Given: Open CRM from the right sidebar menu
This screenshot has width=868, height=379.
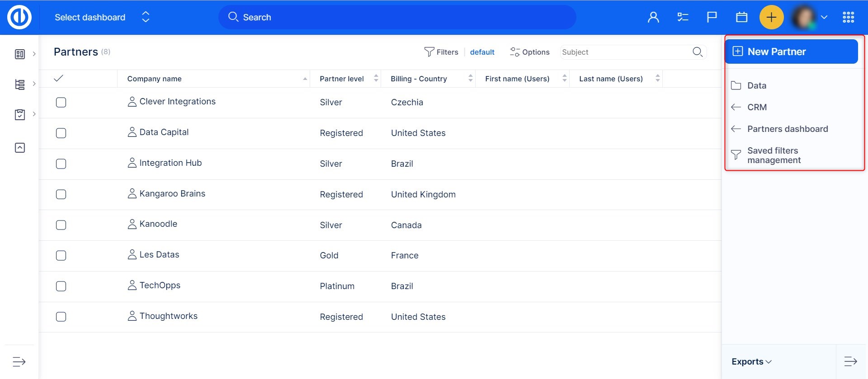Looking at the screenshot, I should [757, 107].
